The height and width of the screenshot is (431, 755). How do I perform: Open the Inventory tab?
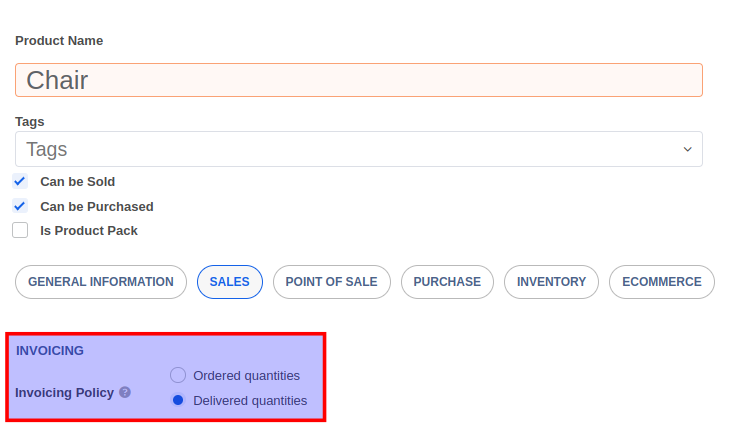tap(551, 282)
